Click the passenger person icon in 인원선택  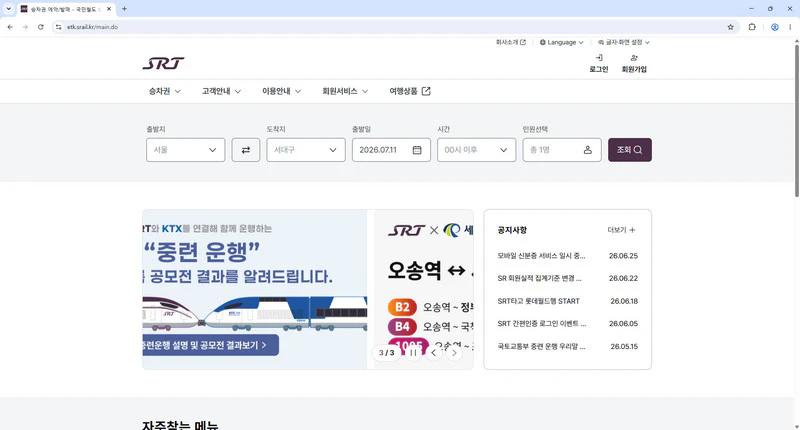[588, 150]
